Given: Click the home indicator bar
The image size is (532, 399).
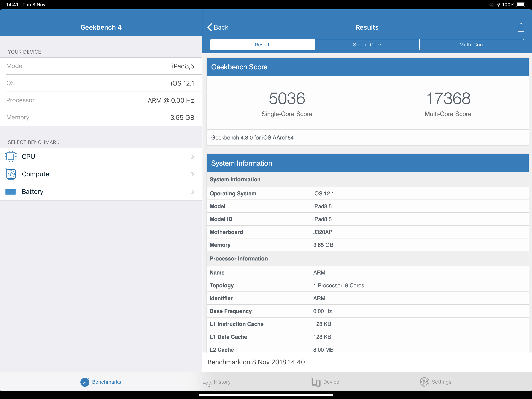Looking at the screenshot, I should pyautogui.click(x=266, y=395).
